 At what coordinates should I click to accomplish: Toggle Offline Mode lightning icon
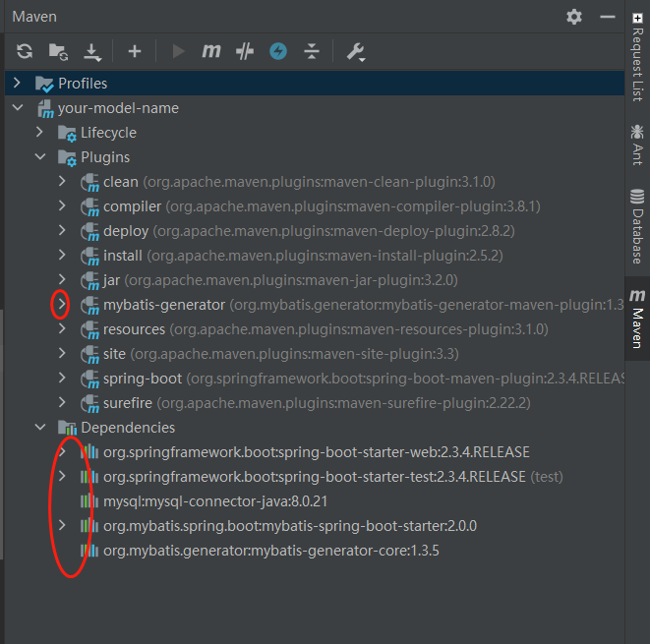pyautogui.click(x=278, y=51)
